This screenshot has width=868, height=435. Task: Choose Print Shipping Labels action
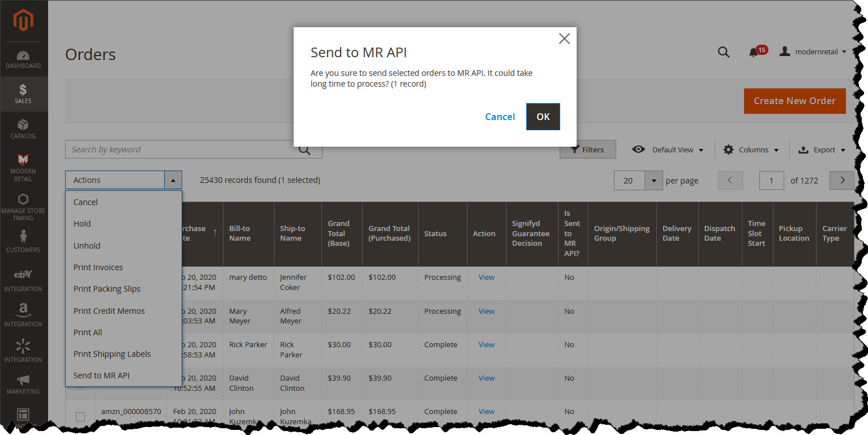123,354
